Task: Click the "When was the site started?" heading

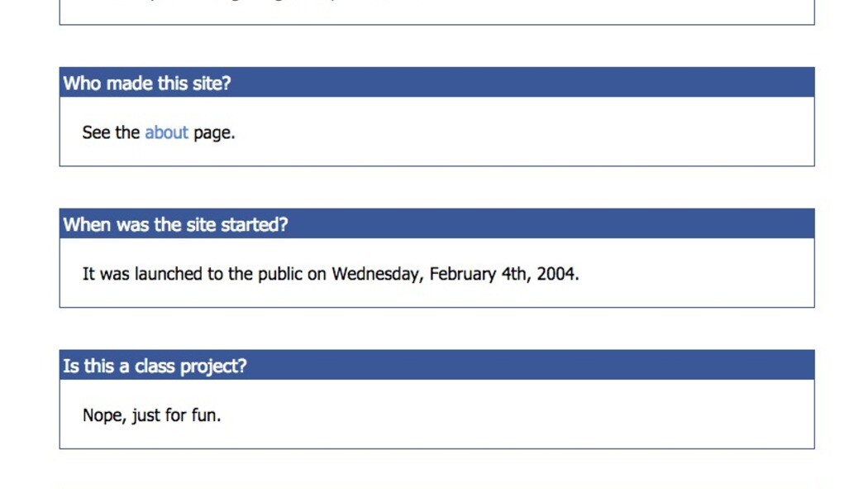Action: point(175,224)
